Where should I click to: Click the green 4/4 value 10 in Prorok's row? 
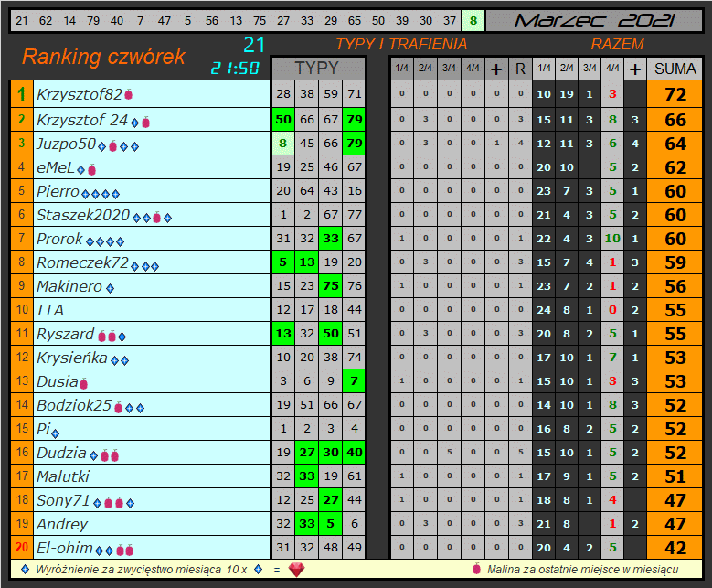click(x=612, y=239)
